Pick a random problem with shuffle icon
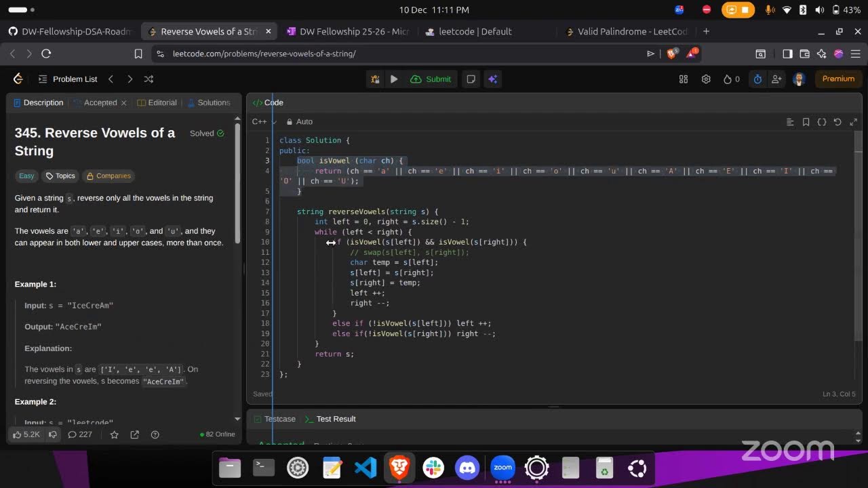868x488 pixels. click(x=149, y=79)
